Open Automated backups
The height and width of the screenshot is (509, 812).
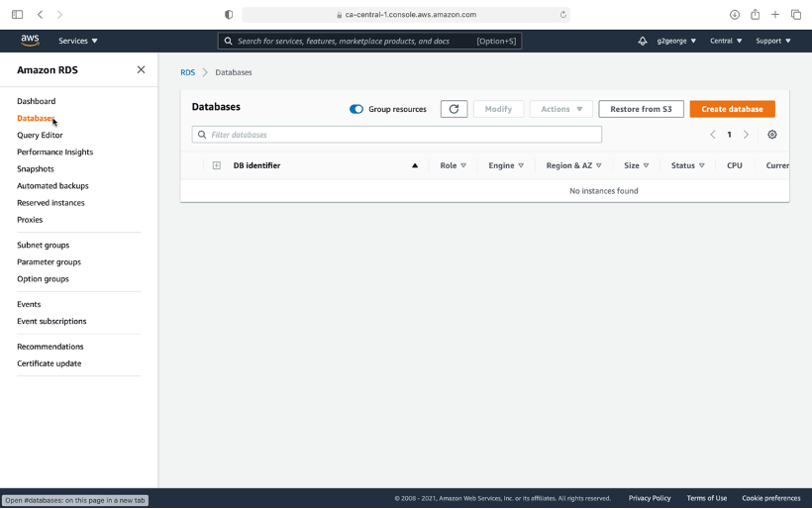coord(52,186)
